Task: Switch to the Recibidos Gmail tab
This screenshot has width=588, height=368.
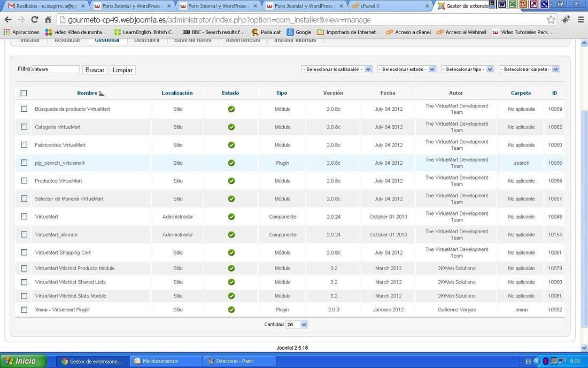Action: (46, 6)
